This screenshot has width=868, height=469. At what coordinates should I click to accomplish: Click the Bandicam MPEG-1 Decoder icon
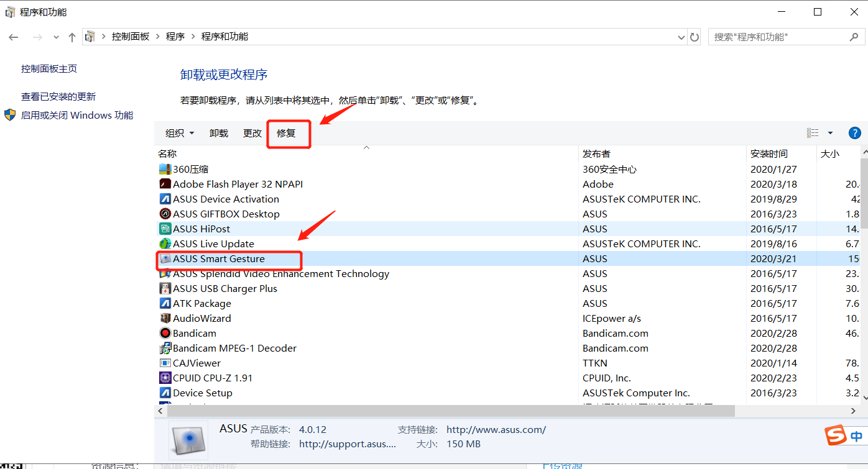tap(165, 348)
